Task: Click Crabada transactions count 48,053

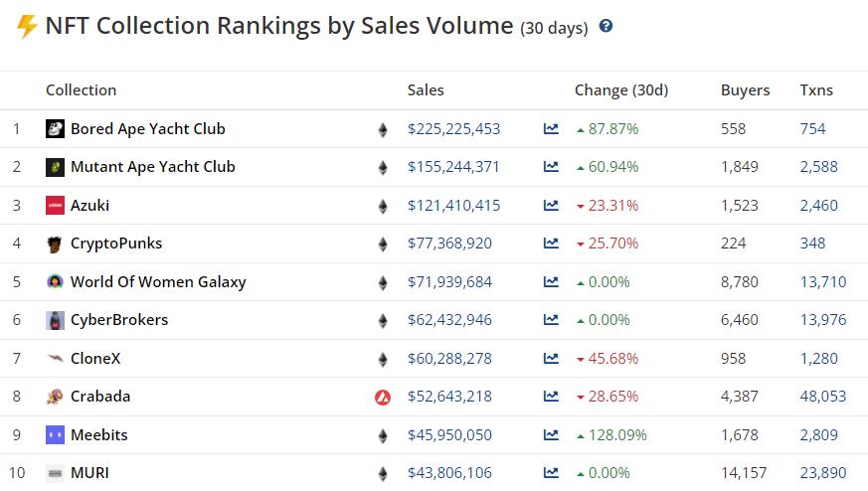Action: [x=823, y=397]
